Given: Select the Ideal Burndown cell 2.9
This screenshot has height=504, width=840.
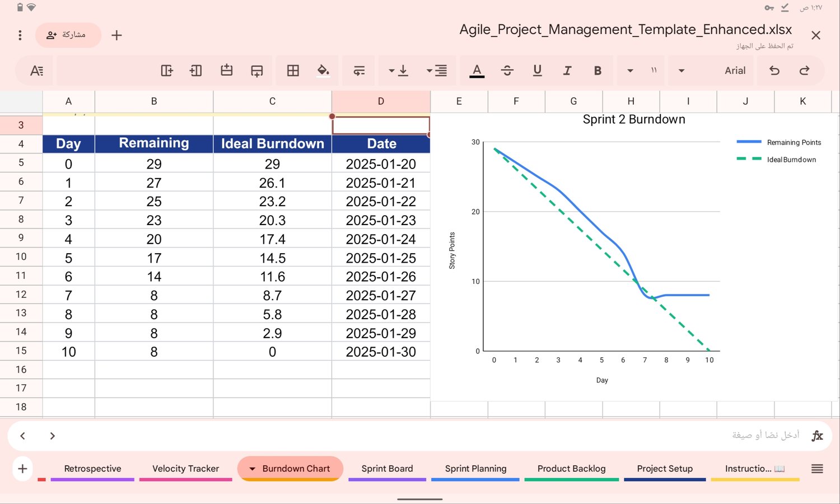Looking at the screenshot, I should [x=272, y=333].
